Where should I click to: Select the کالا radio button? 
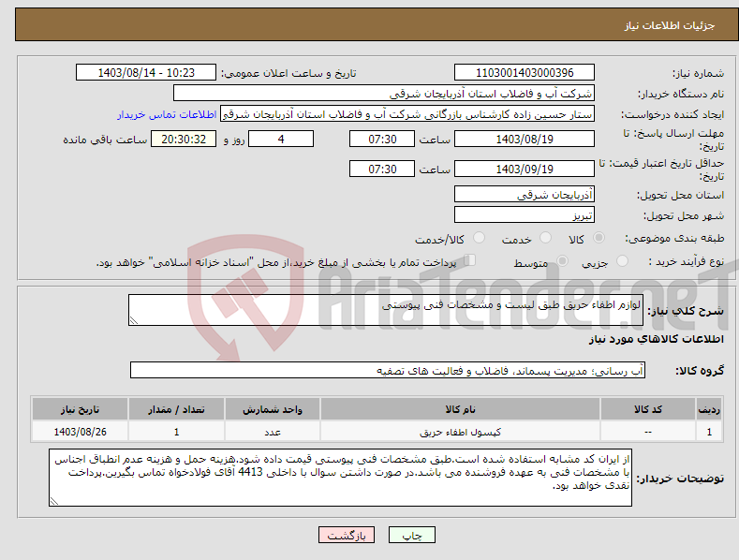point(599,238)
